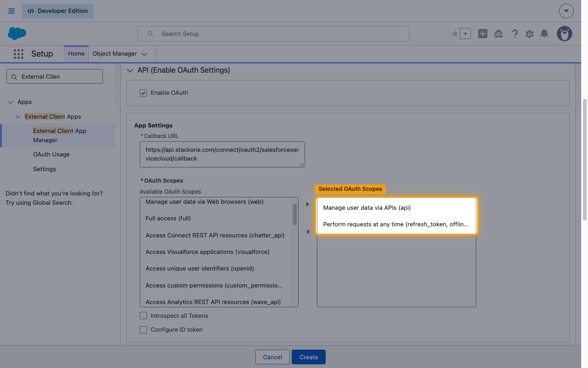The image size is (588, 368).
Task: Select Perform requests at any time scope
Action: coord(396,224)
